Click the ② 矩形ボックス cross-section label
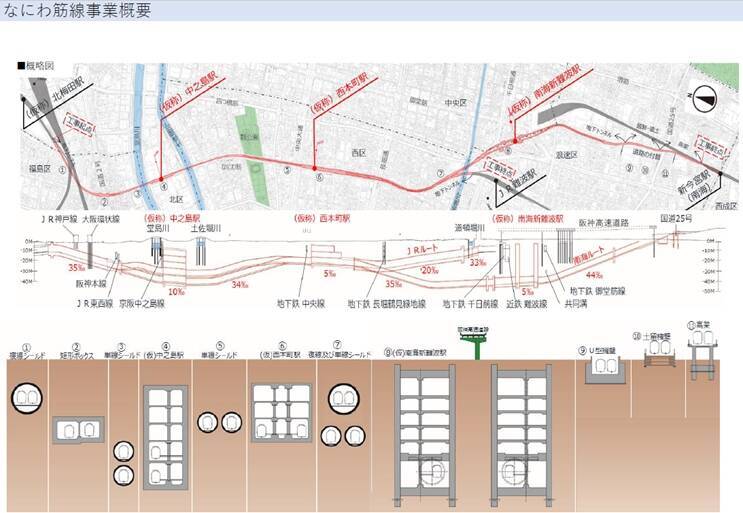 (76, 351)
